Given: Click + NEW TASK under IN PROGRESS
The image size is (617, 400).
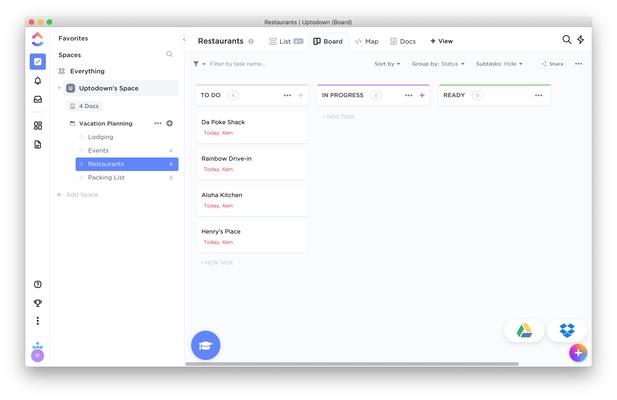Looking at the screenshot, I should (x=338, y=117).
